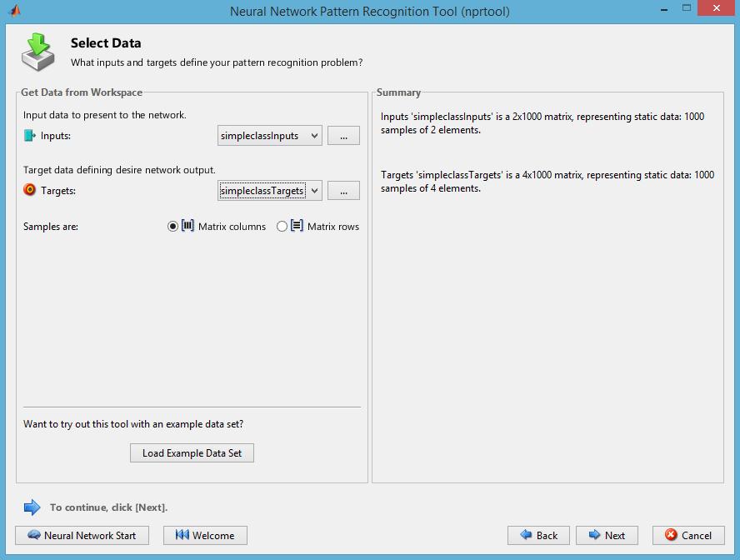
Task: Click the MATLAB logo in title bar
Action: pyautogui.click(x=15, y=10)
